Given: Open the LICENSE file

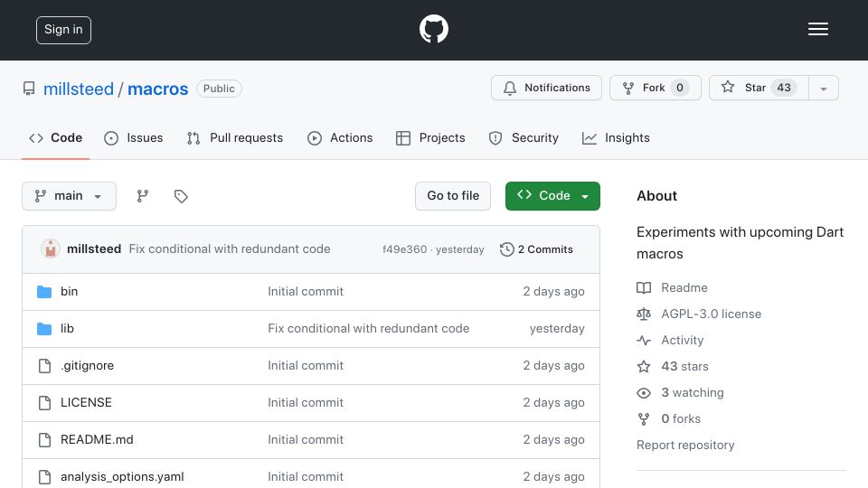Looking at the screenshot, I should [87, 403].
